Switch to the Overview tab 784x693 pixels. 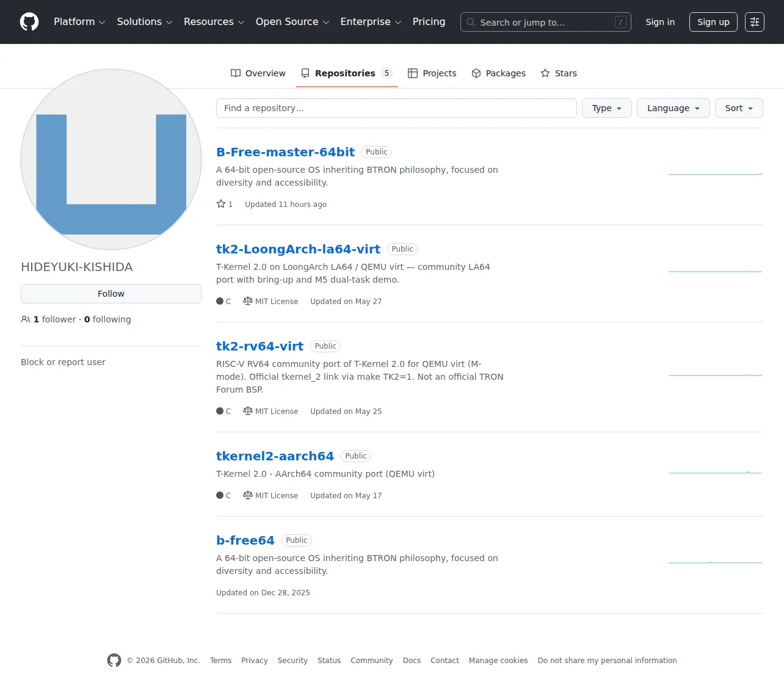(x=258, y=73)
